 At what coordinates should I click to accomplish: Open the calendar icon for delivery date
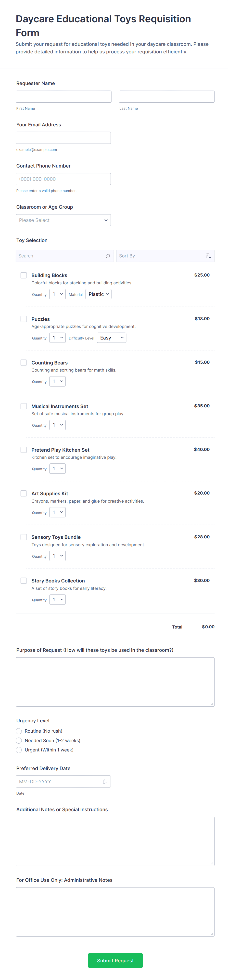coord(105,781)
